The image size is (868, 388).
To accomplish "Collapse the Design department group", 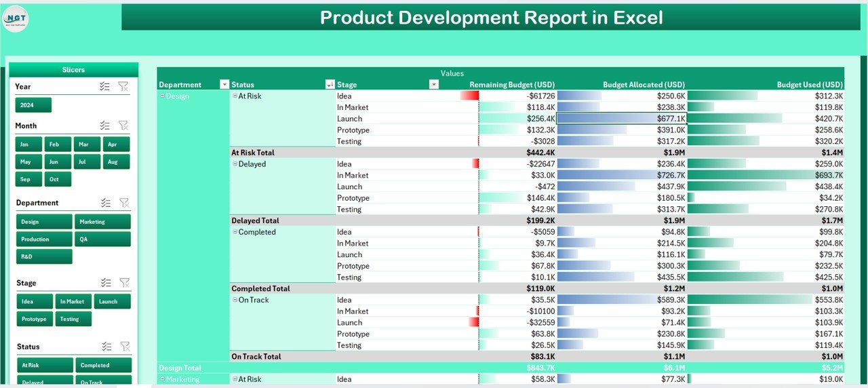I will [162, 96].
